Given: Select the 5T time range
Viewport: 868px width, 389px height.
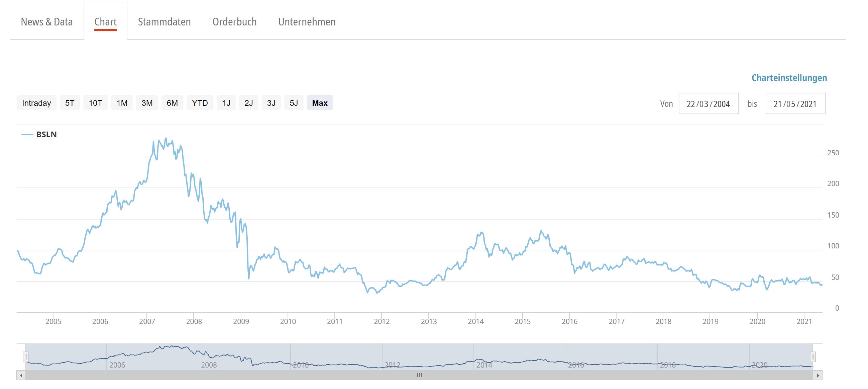Looking at the screenshot, I should [x=70, y=103].
